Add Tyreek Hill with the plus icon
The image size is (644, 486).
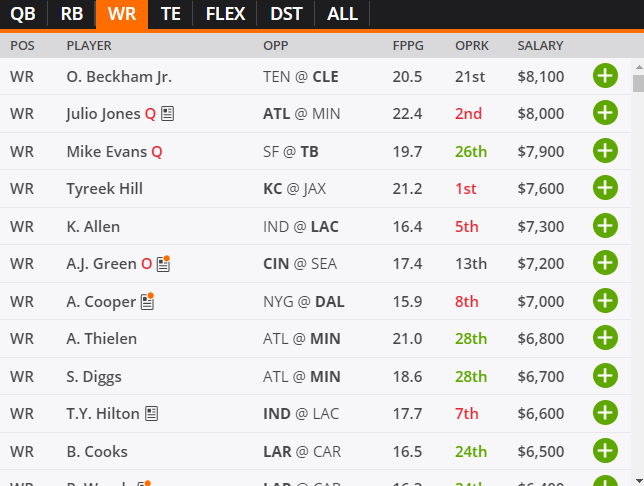(x=605, y=188)
